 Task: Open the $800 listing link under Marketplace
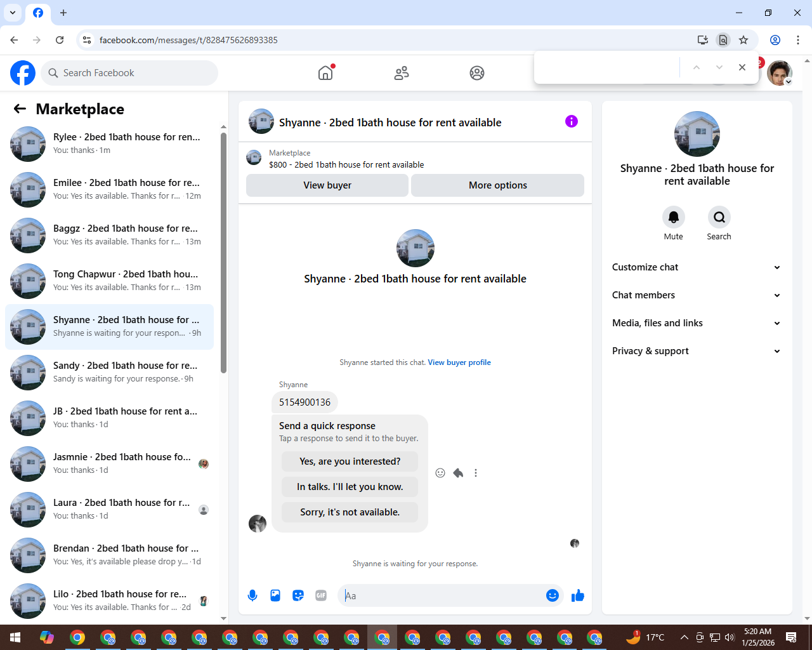pos(346,164)
